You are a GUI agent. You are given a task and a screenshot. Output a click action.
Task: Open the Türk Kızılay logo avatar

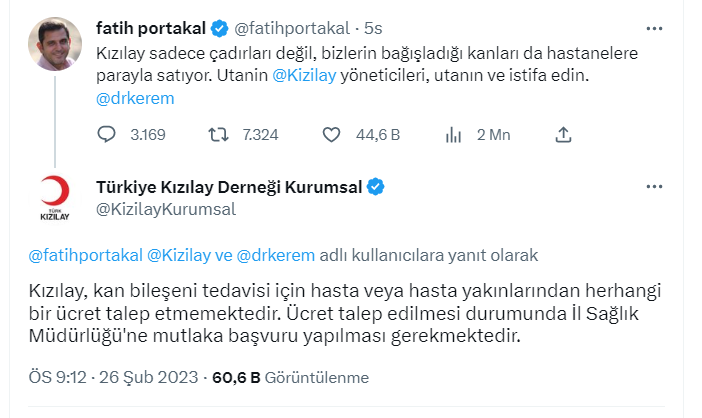[x=54, y=198]
